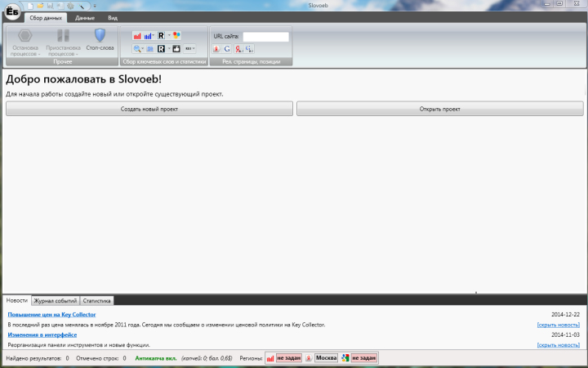Switch to the Данные ribbon tab
The width and height of the screenshot is (588, 368).
85,18
